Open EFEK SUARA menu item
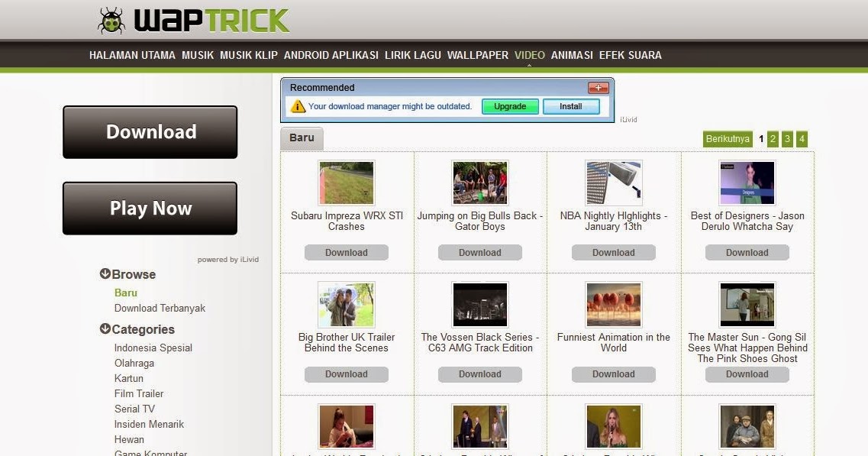 pyautogui.click(x=631, y=56)
